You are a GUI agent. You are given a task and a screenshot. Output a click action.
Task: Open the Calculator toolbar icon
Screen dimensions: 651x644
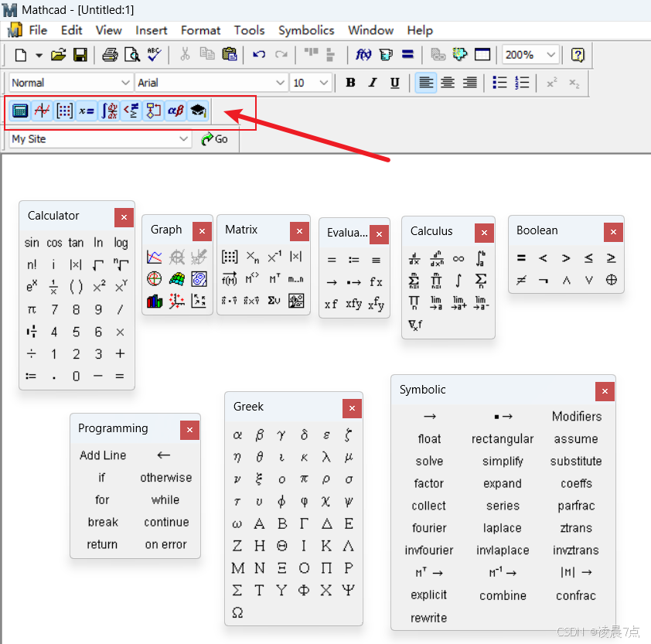click(20, 111)
